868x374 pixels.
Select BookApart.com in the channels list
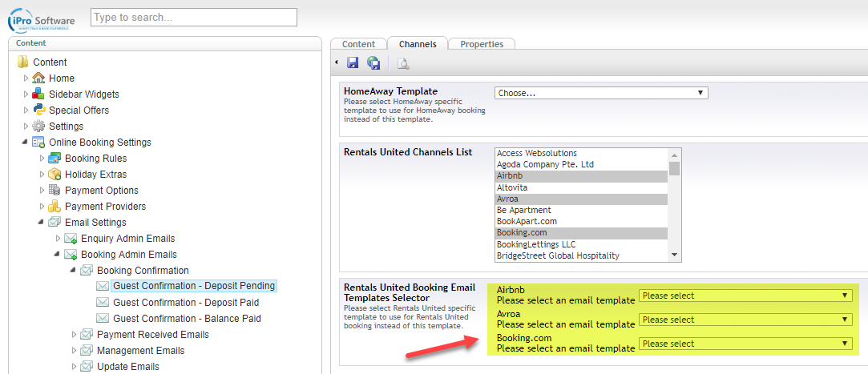coord(581,221)
